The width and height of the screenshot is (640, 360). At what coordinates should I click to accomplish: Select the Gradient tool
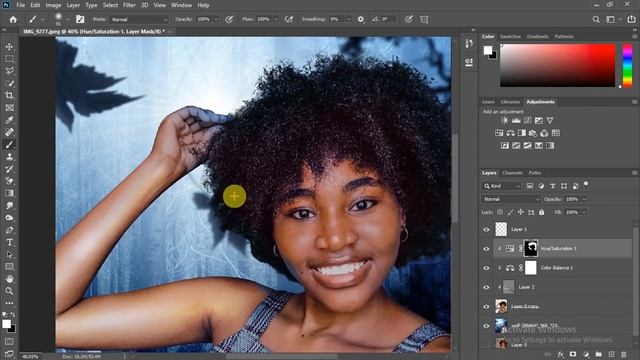coord(9,193)
